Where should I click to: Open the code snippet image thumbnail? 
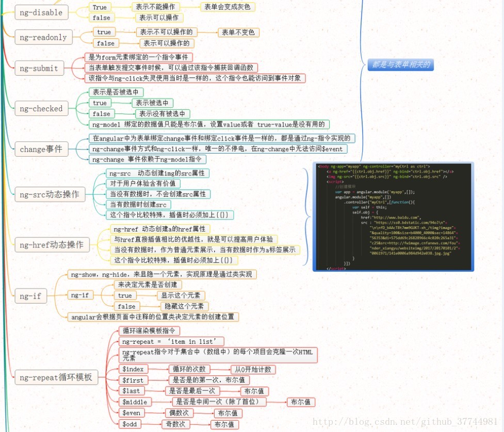(393, 217)
